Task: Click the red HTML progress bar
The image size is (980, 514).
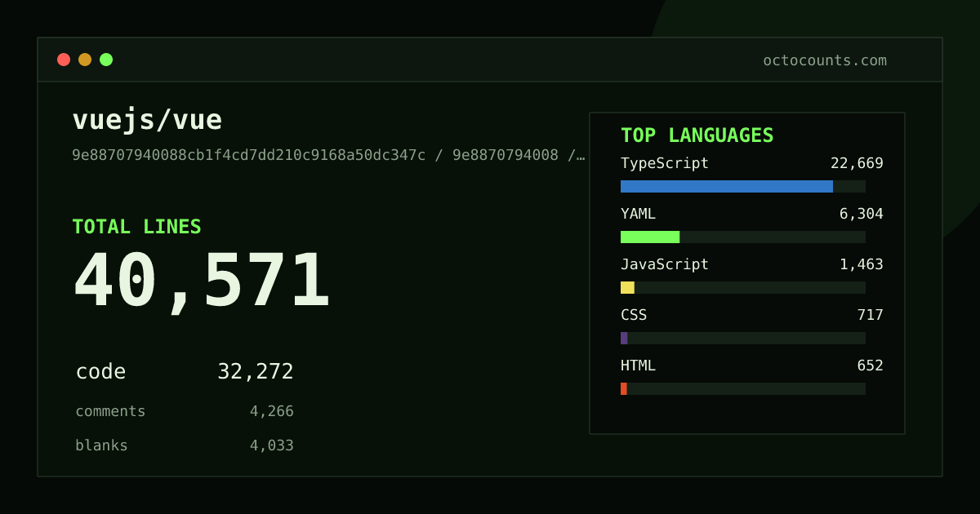Action: point(624,388)
